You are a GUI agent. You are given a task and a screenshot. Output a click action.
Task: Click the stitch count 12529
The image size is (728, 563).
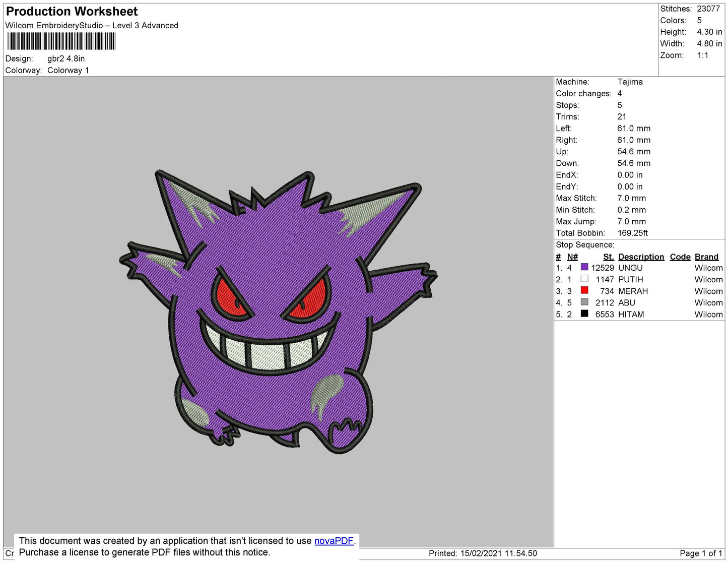click(x=603, y=268)
